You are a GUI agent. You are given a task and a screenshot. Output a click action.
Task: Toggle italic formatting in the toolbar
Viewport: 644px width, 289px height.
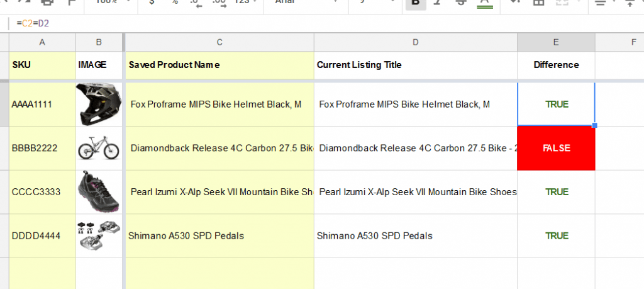[x=438, y=3]
